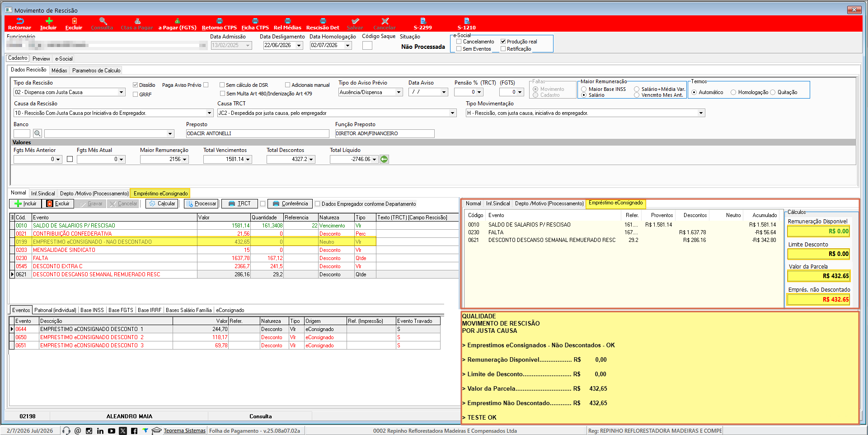The height and width of the screenshot is (435, 868).
Task: Click the Calcular button
Action: pos(162,203)
